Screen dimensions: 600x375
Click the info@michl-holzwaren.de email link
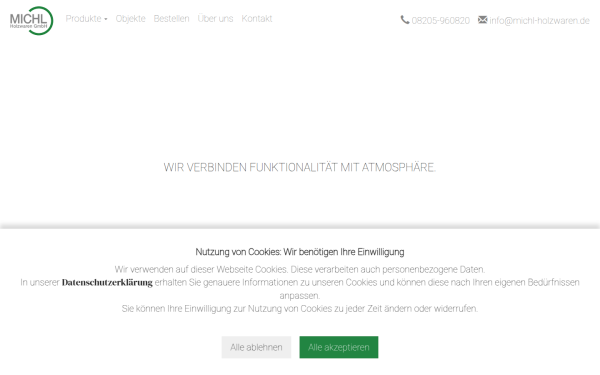tap(539, 21)
